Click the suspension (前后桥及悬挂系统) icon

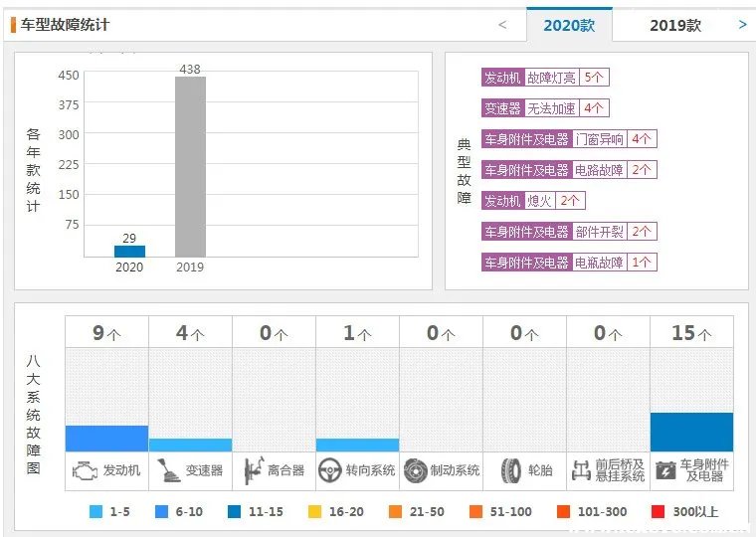(581, 470)
